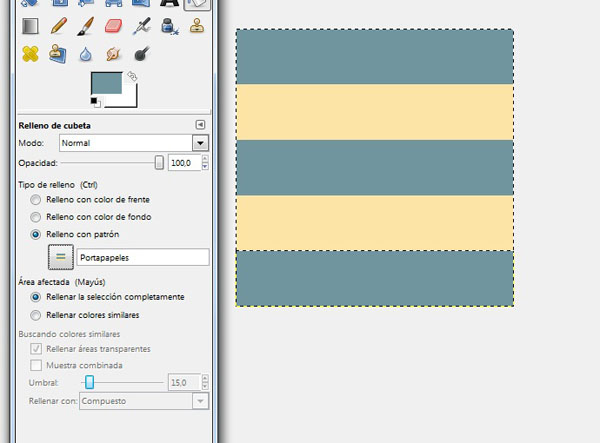
Task: Click the Relleno de cubeta heading
Action: (55, 125)
